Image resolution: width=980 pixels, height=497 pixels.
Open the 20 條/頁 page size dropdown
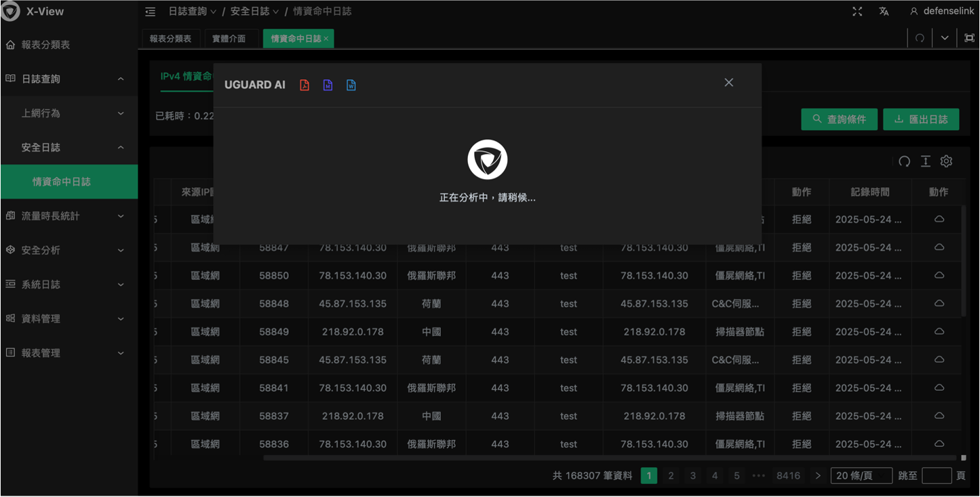pos(861,476)
